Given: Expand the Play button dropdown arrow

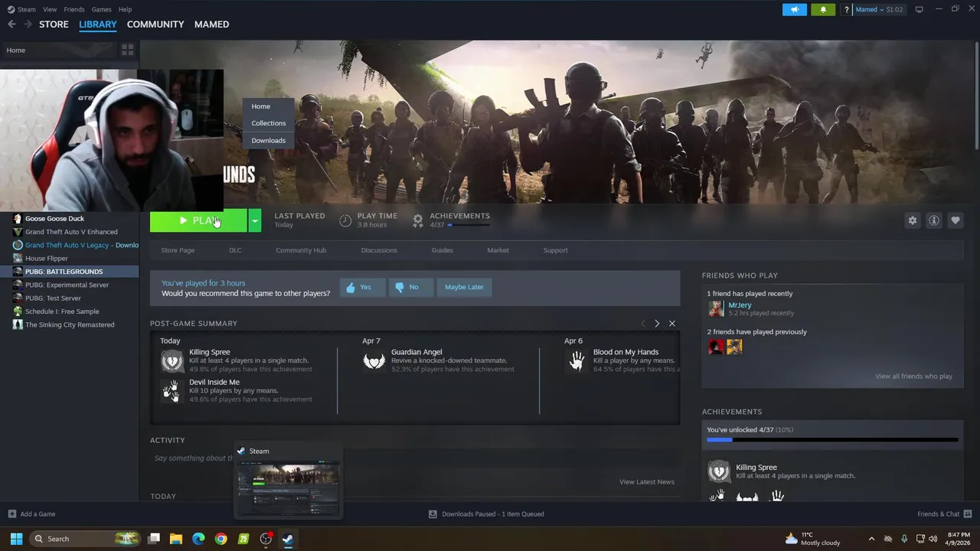Looking at the screenshot, I should tap(255, 220).
